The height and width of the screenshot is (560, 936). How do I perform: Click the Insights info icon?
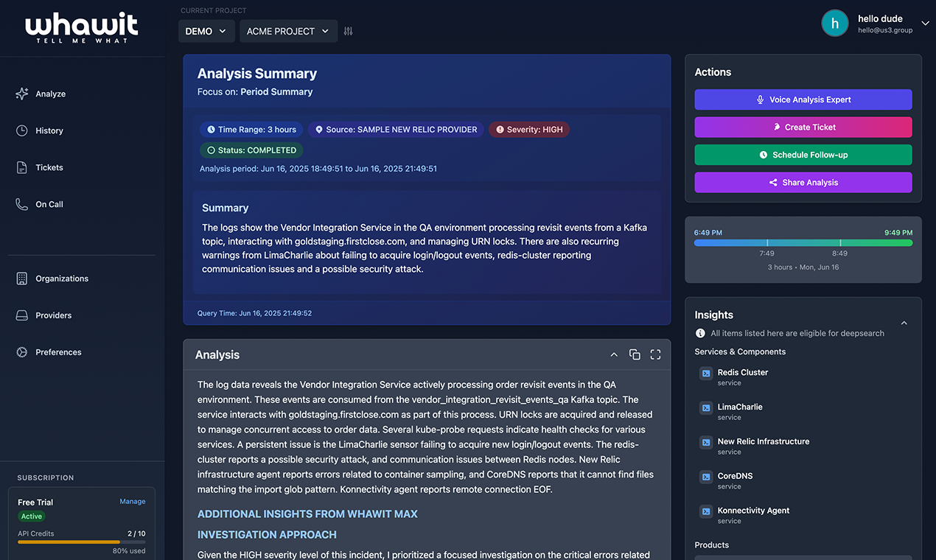[x=700, y=333]
